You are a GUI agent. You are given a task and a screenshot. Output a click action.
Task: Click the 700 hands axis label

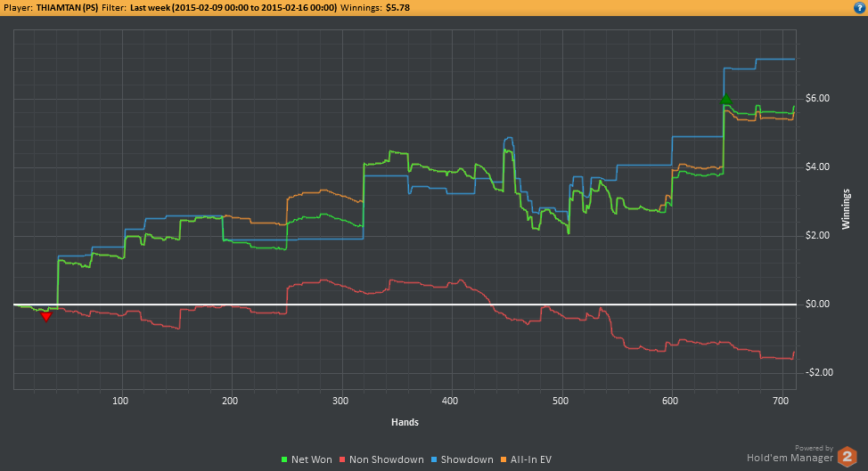pyautogui.click(x=781, y=401)
